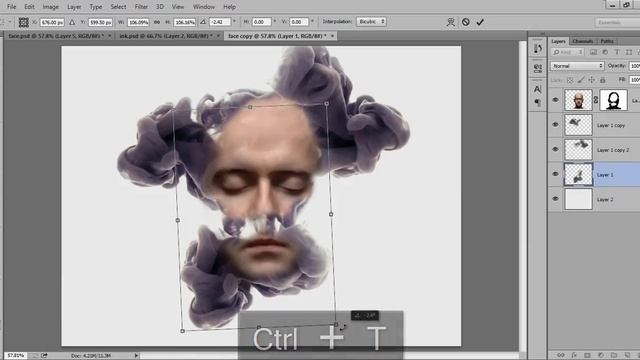
Task: Click the vertical skew V field
Action: (299, 22)
